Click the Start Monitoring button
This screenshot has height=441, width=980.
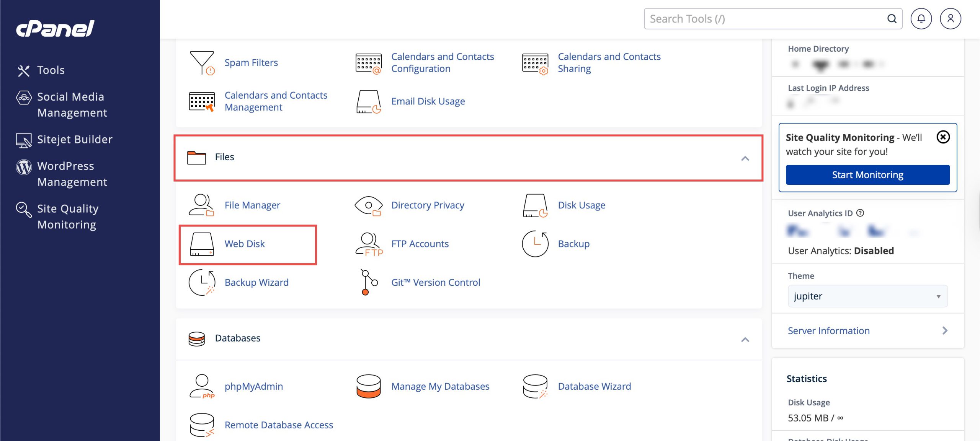(x=867, y=175)
